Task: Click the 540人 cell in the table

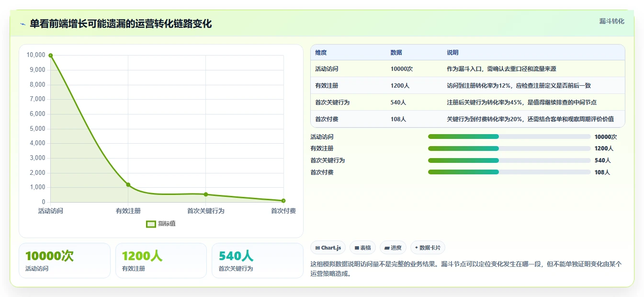Action: click(x=398, y=103)
